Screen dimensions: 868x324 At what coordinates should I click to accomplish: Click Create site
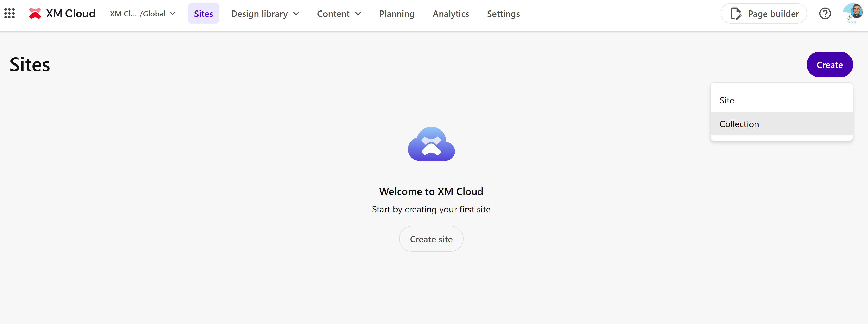tap(431, 239)
